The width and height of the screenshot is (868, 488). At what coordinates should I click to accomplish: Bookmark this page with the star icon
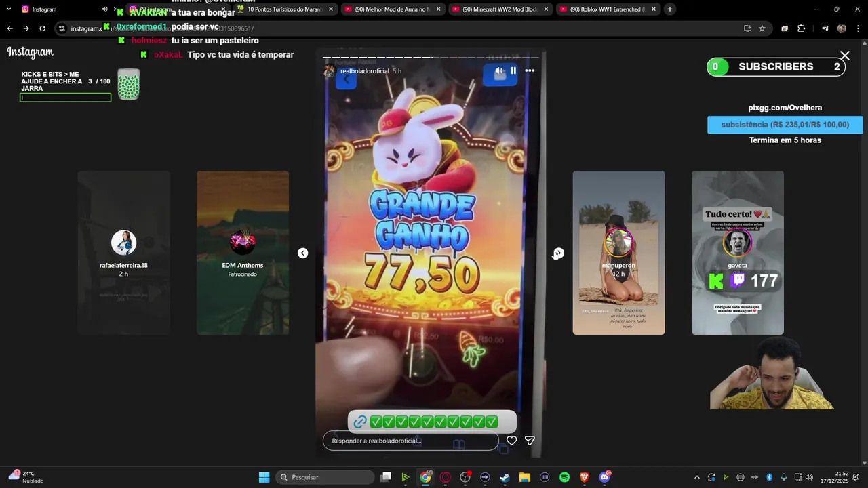(762, 28)
